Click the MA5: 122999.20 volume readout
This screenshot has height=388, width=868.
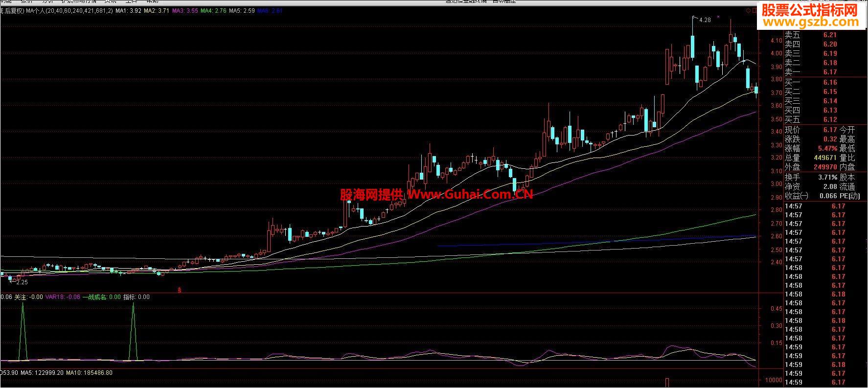coord(42,373)
